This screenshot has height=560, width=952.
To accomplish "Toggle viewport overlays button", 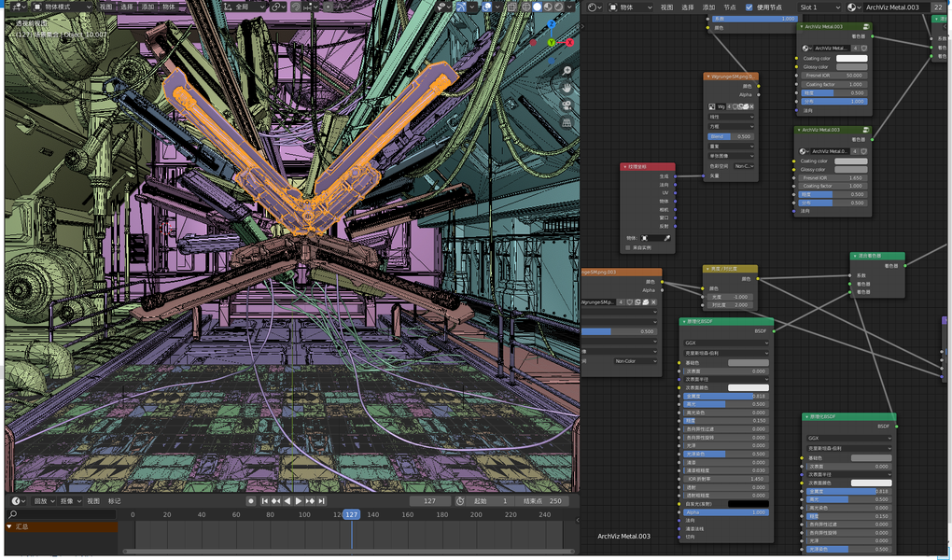I will (485, 7).
